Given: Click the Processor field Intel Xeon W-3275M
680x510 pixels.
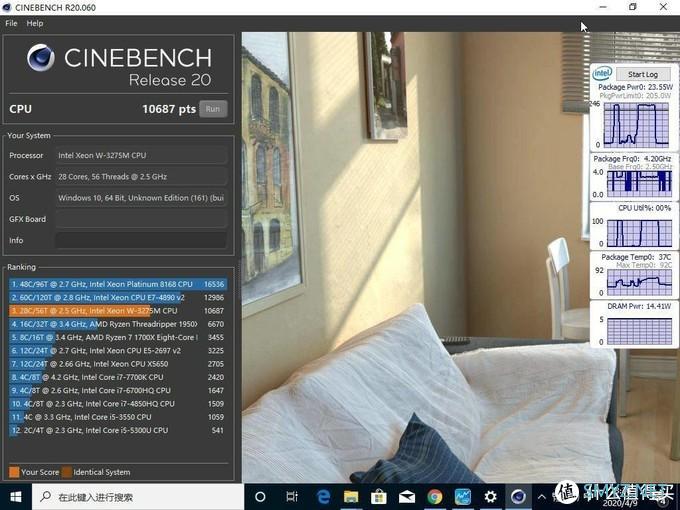Looking at the screenshot, I should click(x=141, y=155).
